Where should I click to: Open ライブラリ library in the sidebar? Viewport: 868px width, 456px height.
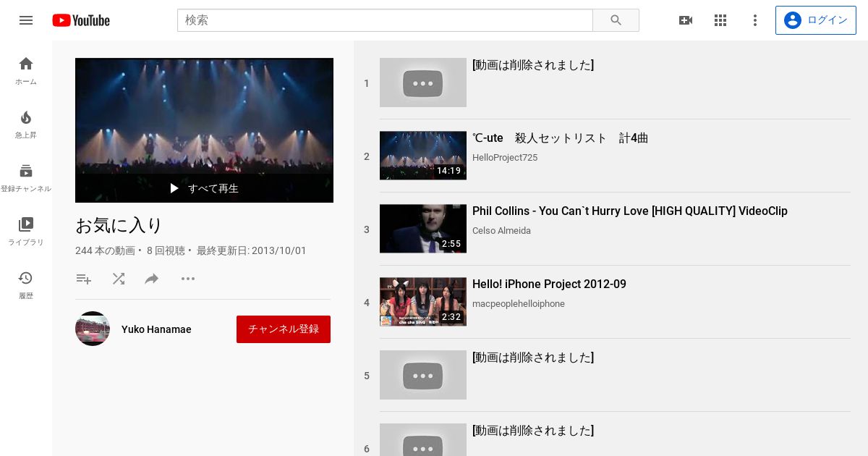(26, 232)
